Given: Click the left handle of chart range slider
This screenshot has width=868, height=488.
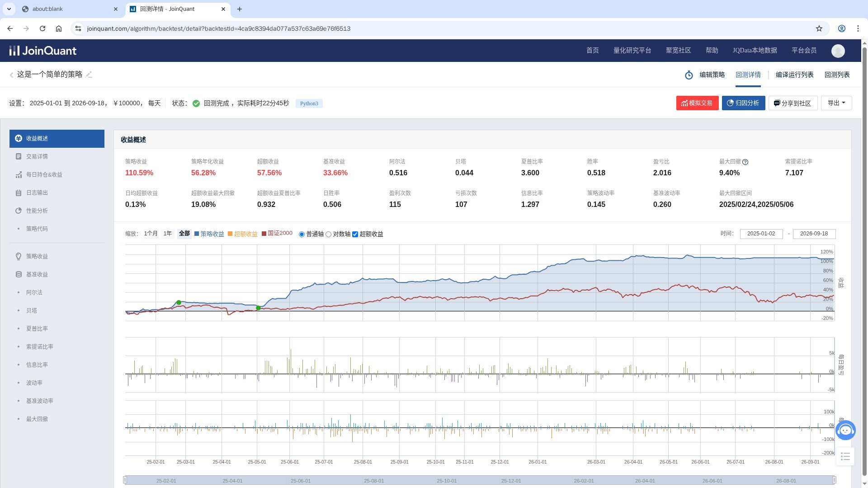Looking at the screenshot, I should [x=125, y=480].
